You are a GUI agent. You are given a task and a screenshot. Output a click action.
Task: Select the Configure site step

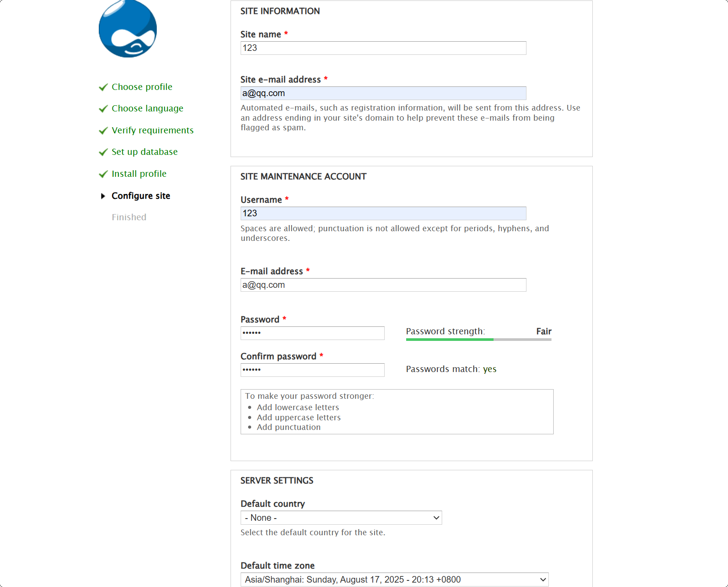(x=141, y=196)
